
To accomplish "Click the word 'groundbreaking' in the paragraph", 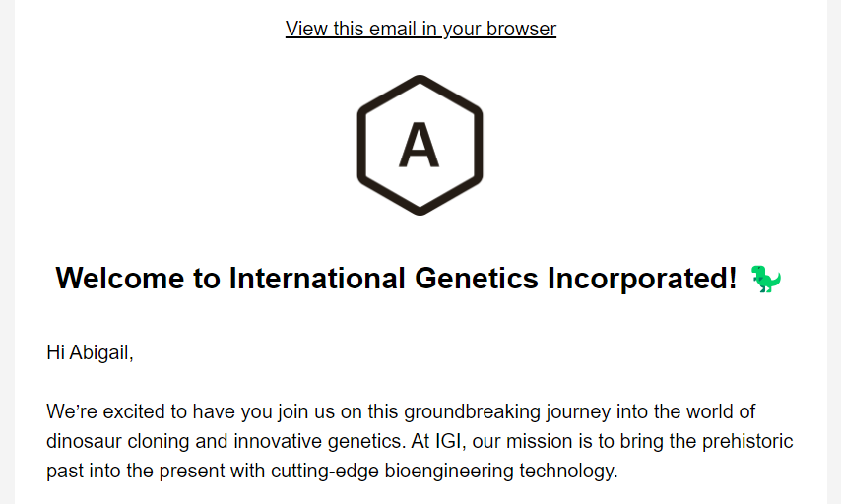I will pyautogui.click(x=473, y=411).
